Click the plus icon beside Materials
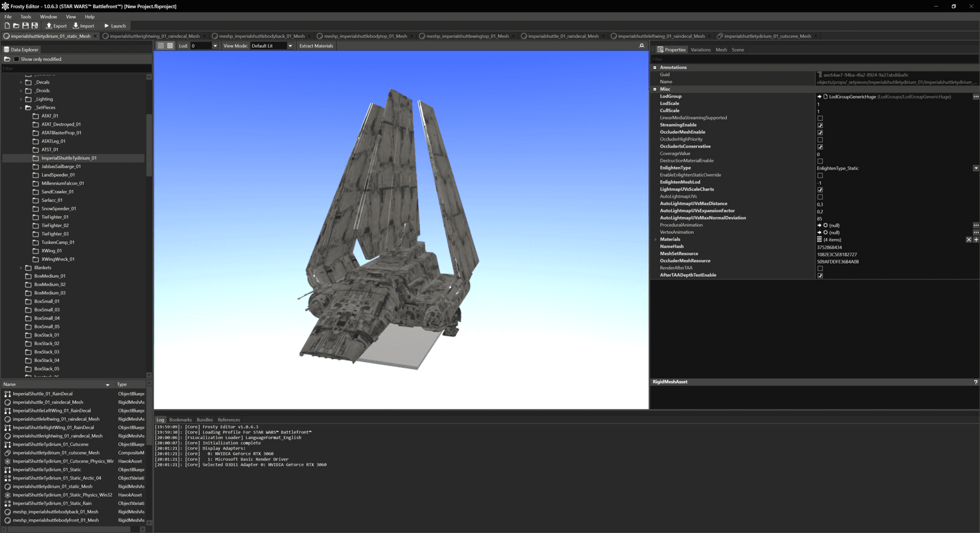 coord(976,239)
